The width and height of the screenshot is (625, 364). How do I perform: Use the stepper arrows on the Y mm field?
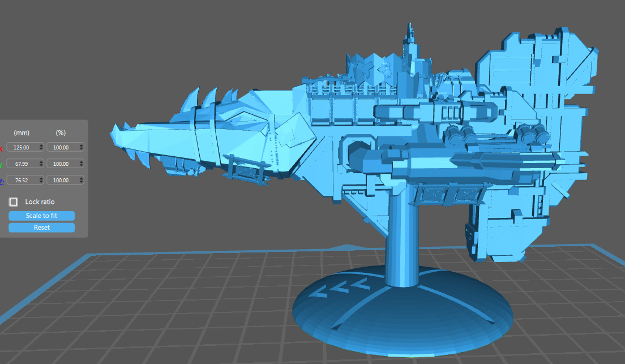pos(41,164)
